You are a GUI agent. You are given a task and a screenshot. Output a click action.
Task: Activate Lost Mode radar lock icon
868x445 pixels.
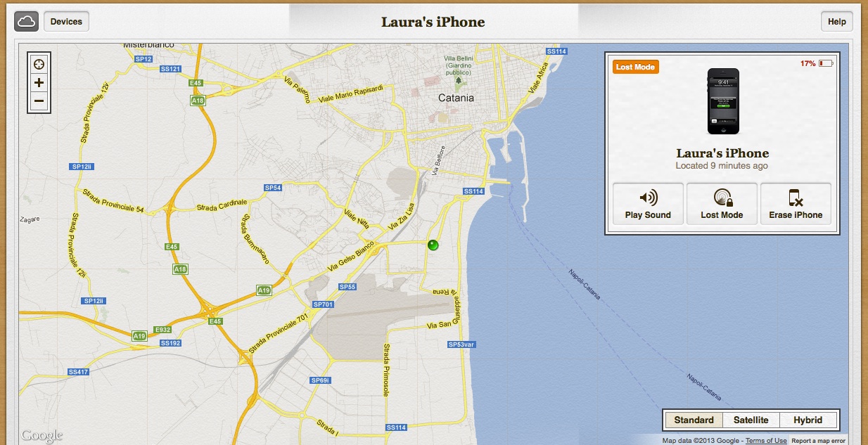click(x=722, y=197)
